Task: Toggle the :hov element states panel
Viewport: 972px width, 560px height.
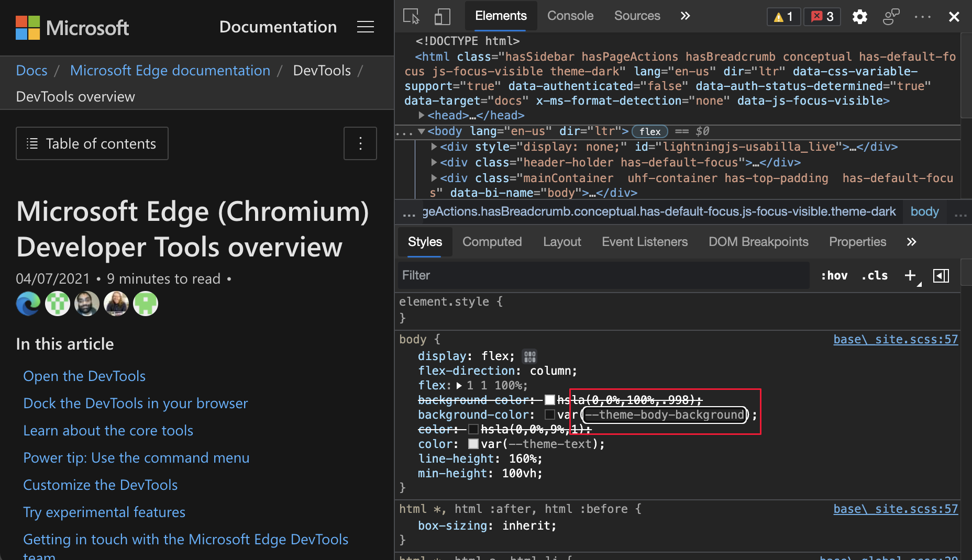Action: pos(834,275)
